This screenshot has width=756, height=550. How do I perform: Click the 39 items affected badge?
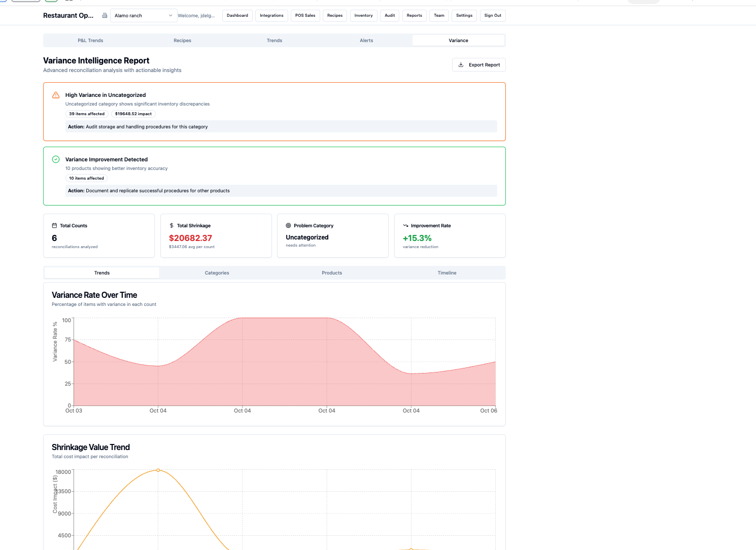click(x=87, y=114)
